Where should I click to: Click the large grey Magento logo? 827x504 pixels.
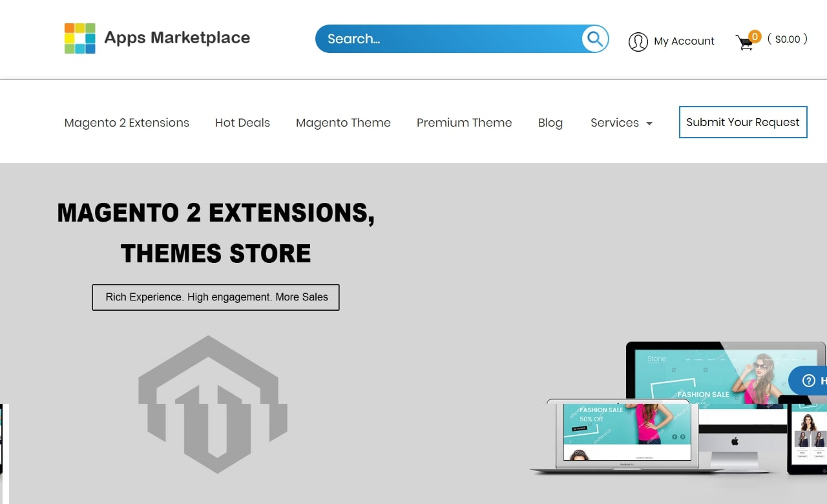pos(213,404)
